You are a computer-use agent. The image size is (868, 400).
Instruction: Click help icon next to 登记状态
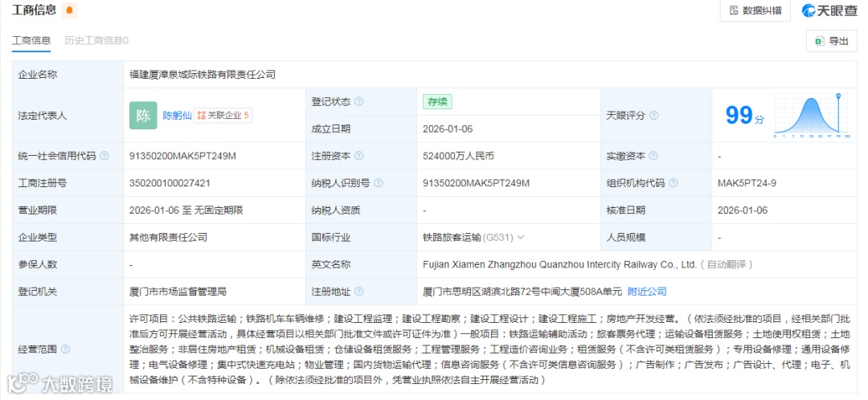tap(358, 102)
